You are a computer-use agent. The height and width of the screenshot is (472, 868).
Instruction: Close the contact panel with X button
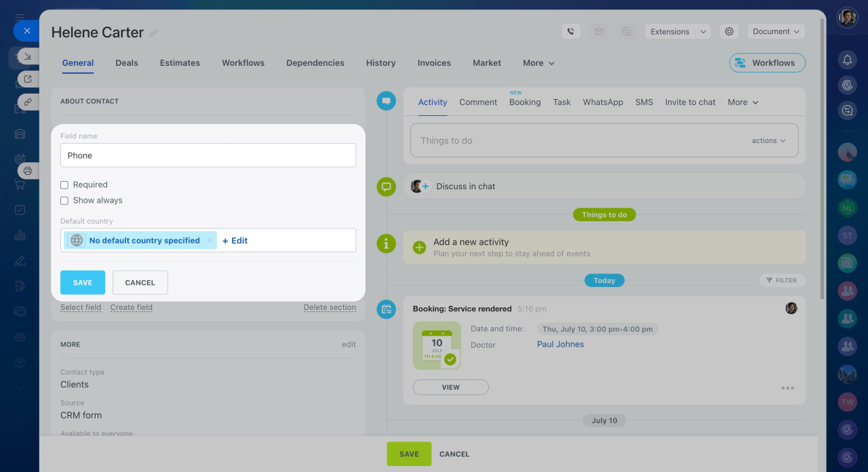tap(26, 31)
